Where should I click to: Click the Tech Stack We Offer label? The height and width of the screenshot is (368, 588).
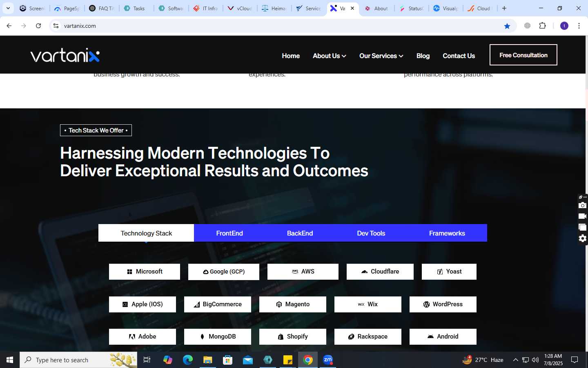click(x=96, y=130)
